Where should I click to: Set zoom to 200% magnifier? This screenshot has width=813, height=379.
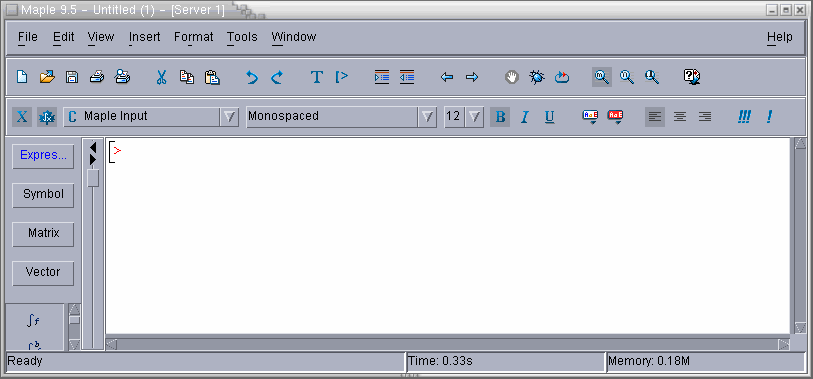(652, 77)
